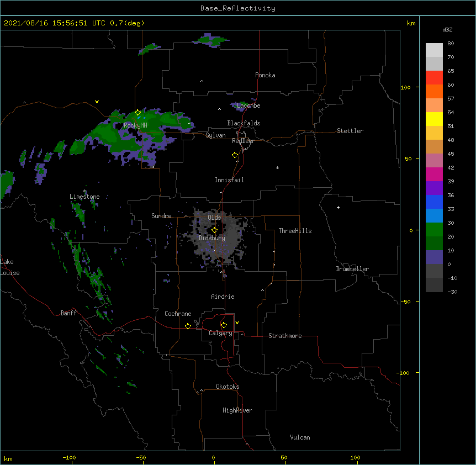The width and height of the screenshot is (476, 465).
Task: Click the yellow marker near Cochrane
Action: point(188,326)
